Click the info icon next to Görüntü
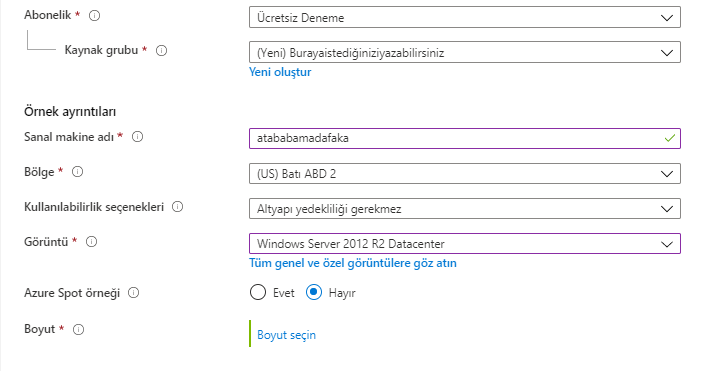 pos(91,242)
